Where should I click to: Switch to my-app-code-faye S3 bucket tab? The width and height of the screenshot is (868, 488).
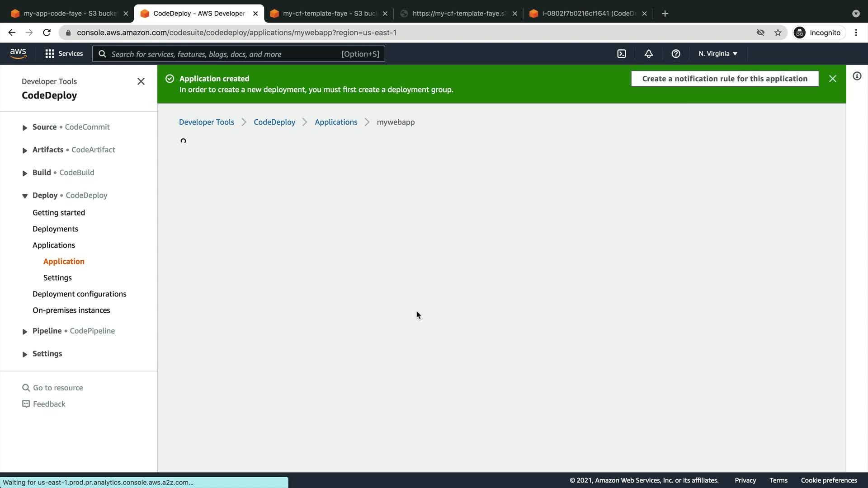pyautogui.click(x=69, y=14)
